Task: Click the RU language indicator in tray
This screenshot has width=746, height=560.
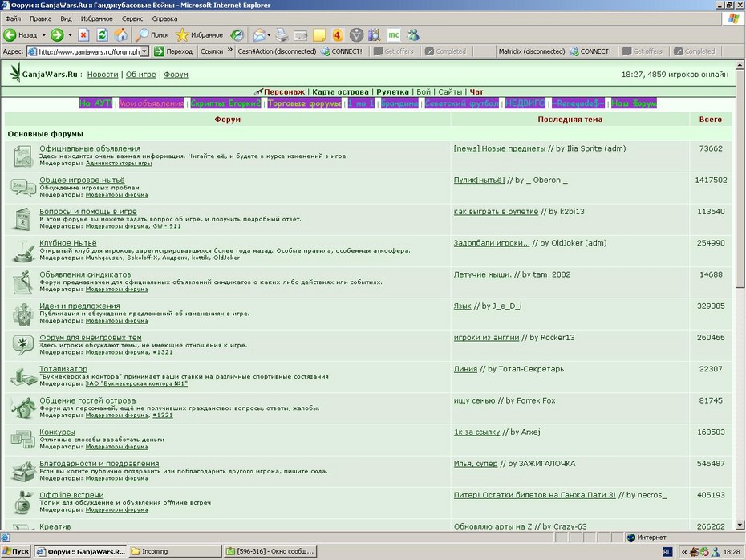Action: [x=667, y=551]
